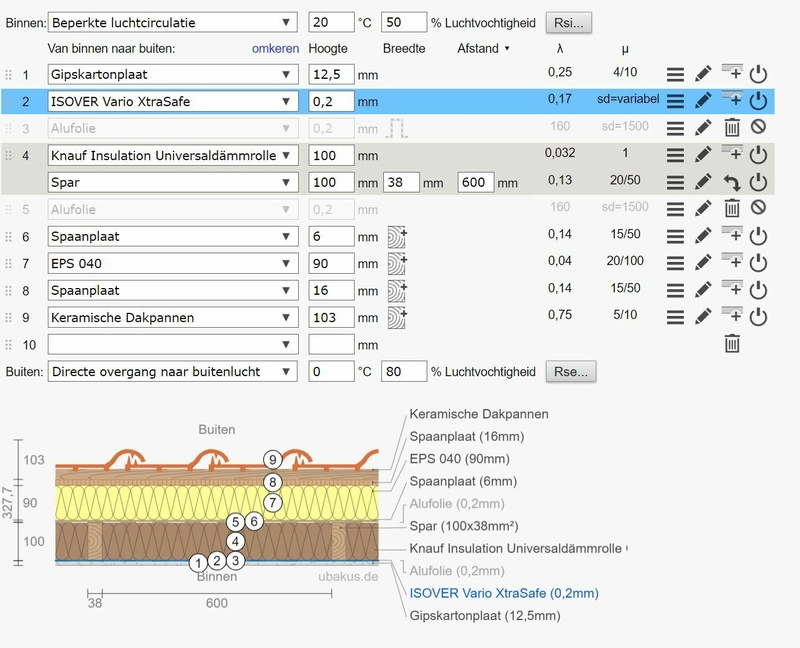Image resolution: width=800 pixels, height=648 pixels.
Task: Click layer marker 9 in the diagram
Action: click(x=272, y=460)
